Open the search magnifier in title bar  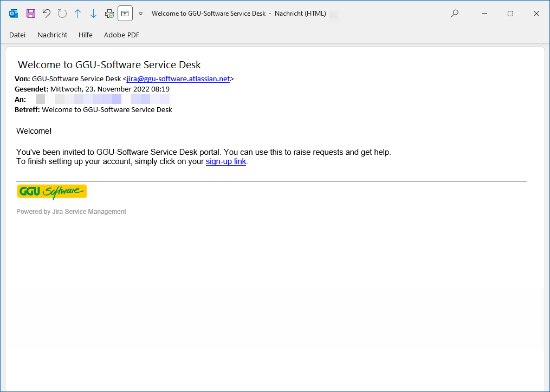tap(455, 14)
